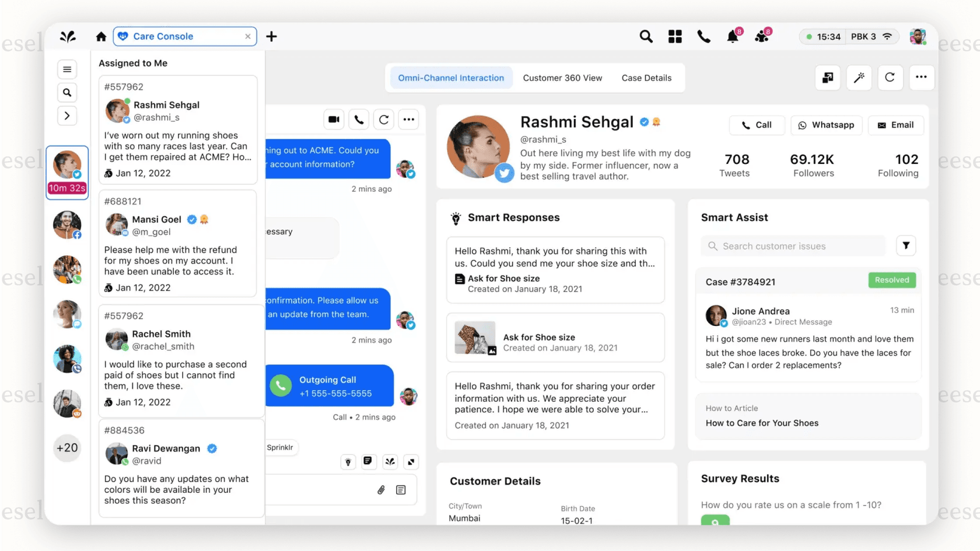Viewport: 980px width, 551px height.
Task: Open the notifications bell icon
Action: (x=733, y=37)
